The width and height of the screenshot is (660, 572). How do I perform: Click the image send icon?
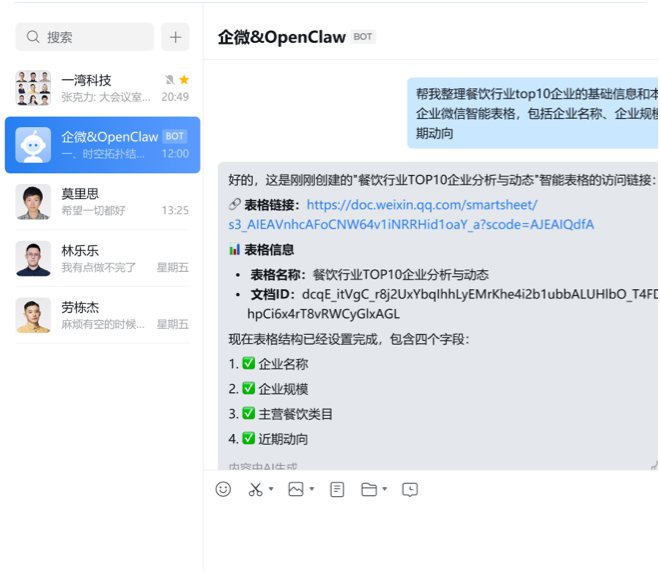tap(296, 489)
